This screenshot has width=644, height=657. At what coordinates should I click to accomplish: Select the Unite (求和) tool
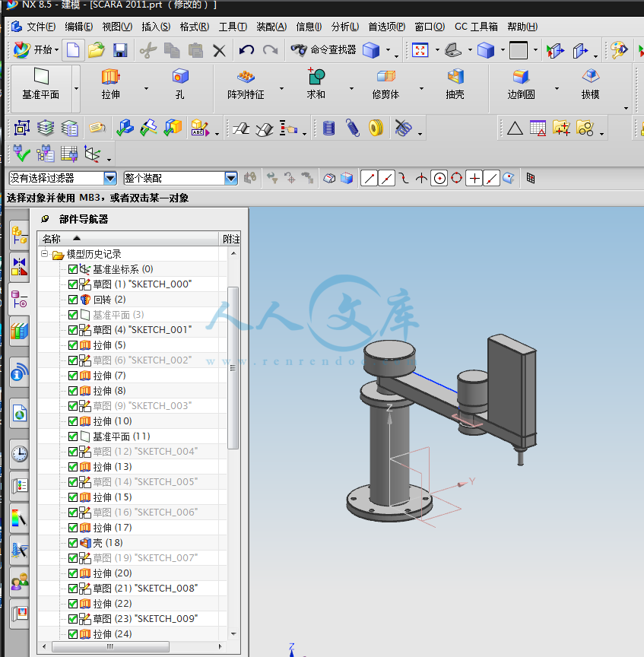[x=316, y=84]
